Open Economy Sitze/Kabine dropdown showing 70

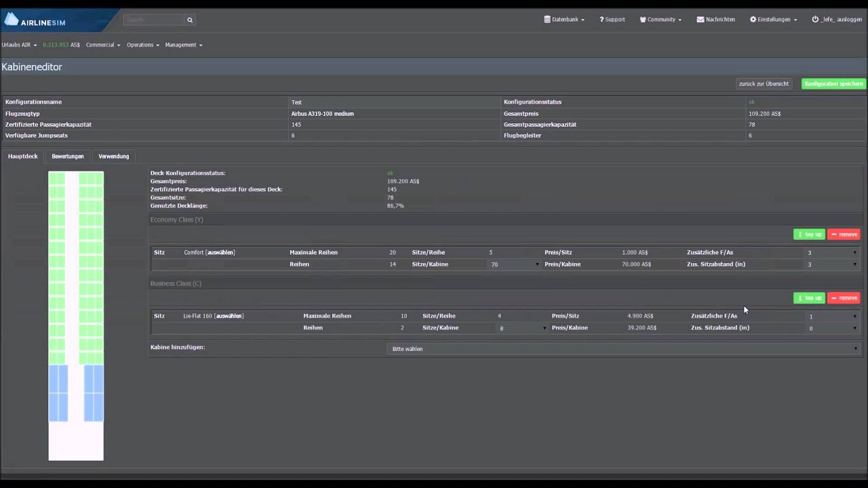(x=515, y=264)
